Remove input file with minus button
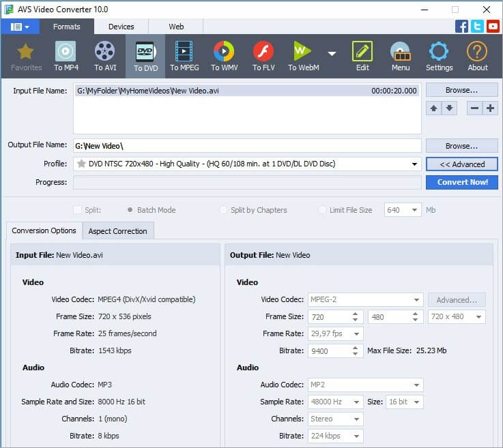 (474, 108)
